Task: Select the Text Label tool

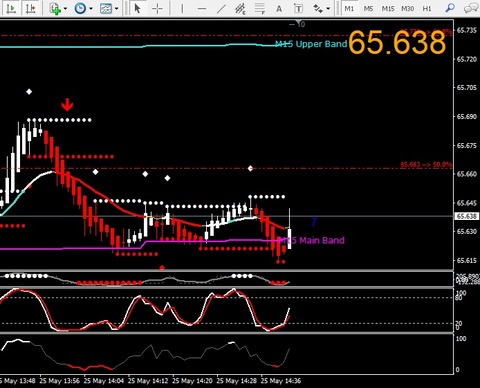Action: click(x=298, y=8)
